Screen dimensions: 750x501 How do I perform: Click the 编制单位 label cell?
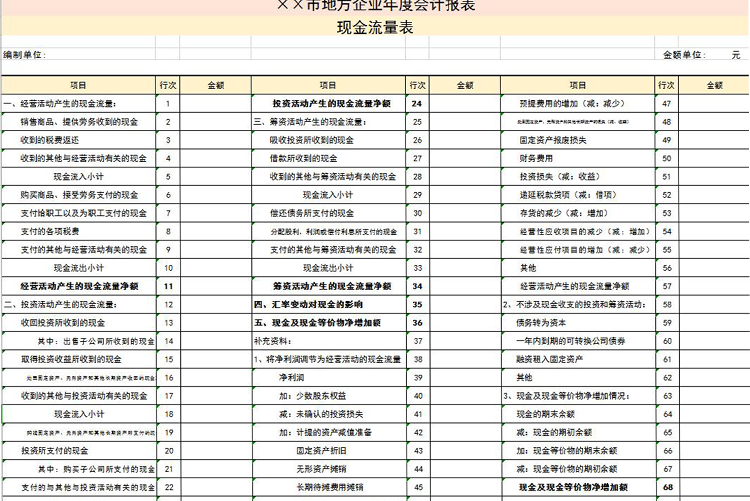tap(24, 55)
